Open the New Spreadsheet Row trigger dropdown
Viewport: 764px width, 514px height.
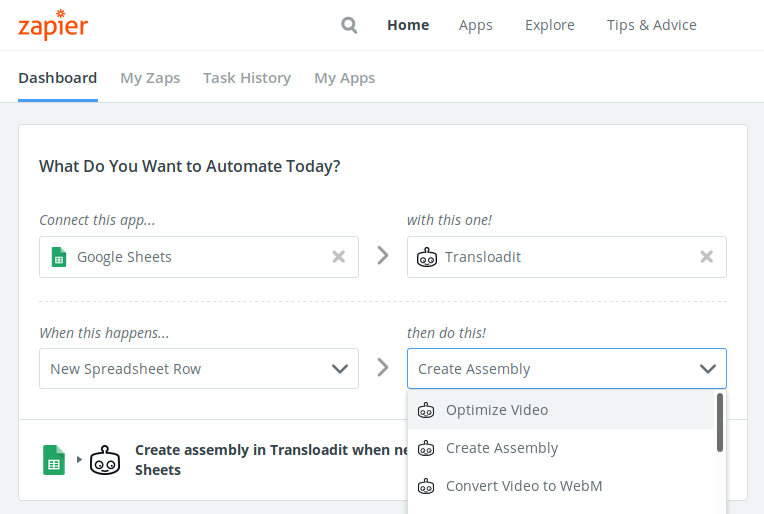coord(199,368)
